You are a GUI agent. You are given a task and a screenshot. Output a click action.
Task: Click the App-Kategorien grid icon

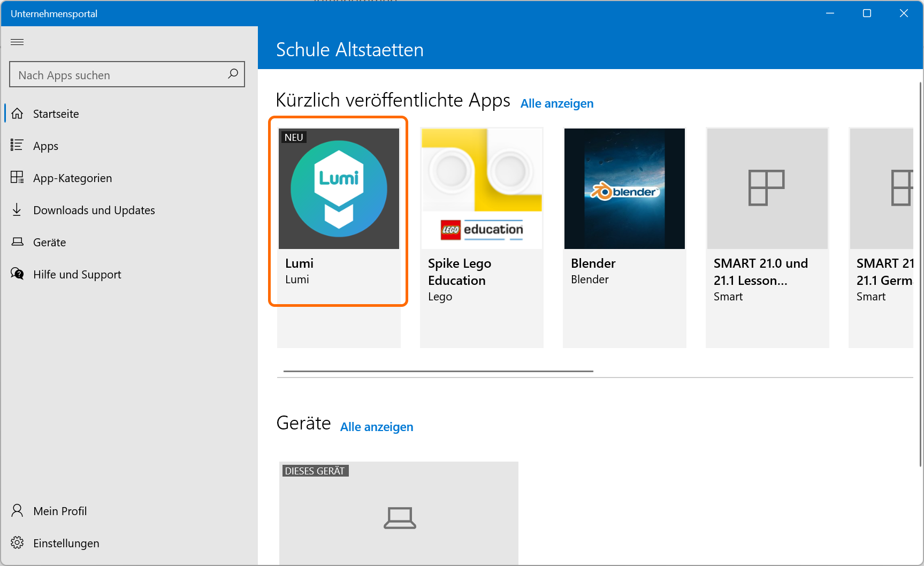pos(17,177)
